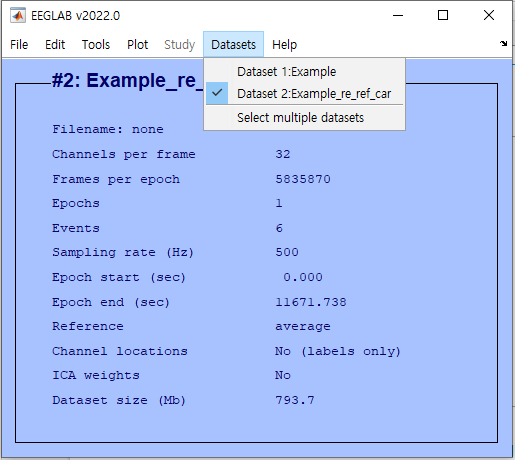Click the 'Epoch start (sec)' label
The width and height of the screenshot is (515, 460).
pos(119,277)
